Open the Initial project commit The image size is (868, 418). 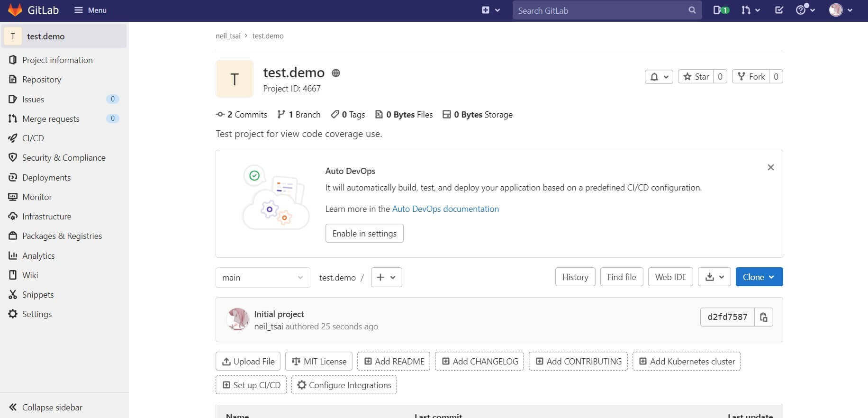279,314
